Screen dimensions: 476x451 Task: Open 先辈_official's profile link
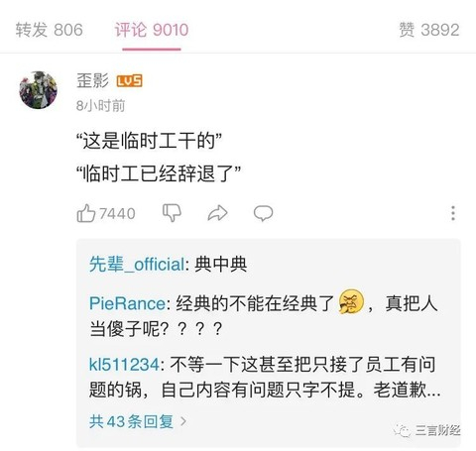pyautogui.click(x=137, y=265)
